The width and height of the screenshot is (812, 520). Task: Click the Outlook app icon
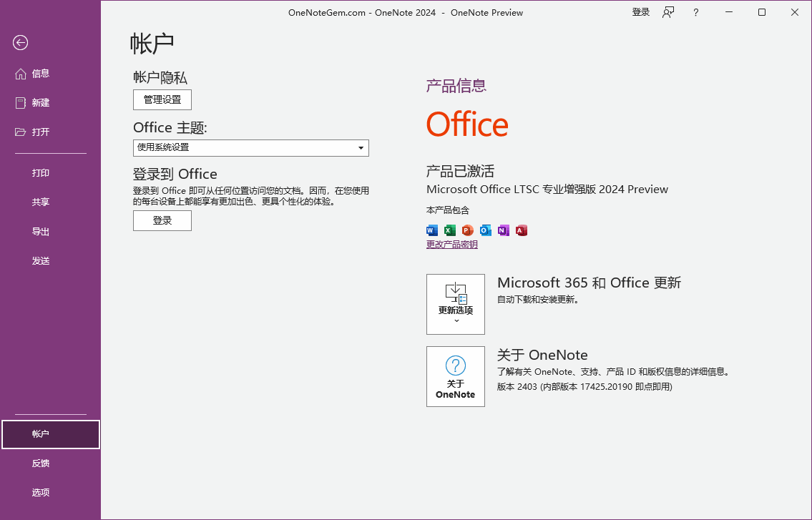(x=486, y=230)
